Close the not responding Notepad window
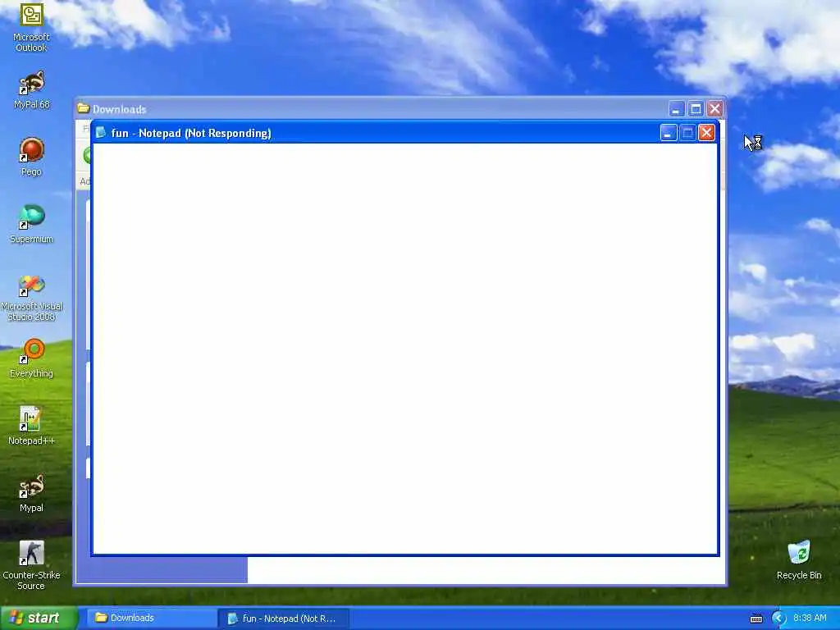 pyautogui.click(x=706, y=133)
